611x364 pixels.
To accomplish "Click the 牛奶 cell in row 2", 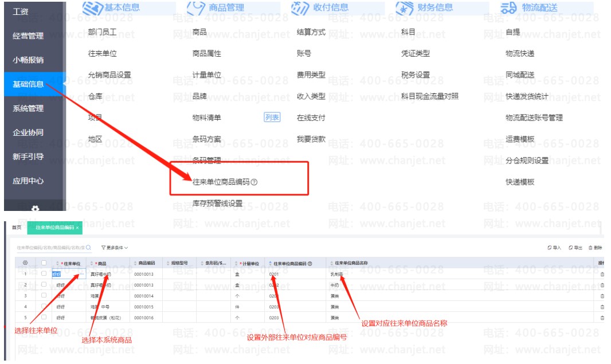I will tap(334, 285).
